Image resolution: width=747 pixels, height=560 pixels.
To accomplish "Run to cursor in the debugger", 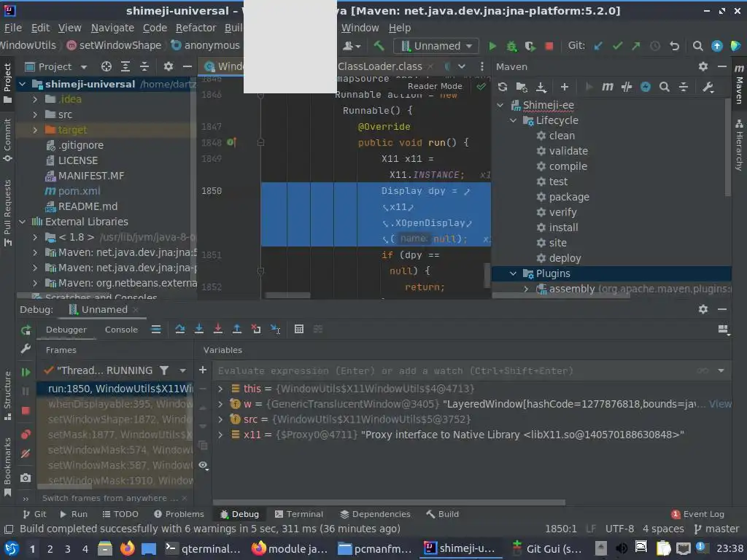I will pos(275,329).
